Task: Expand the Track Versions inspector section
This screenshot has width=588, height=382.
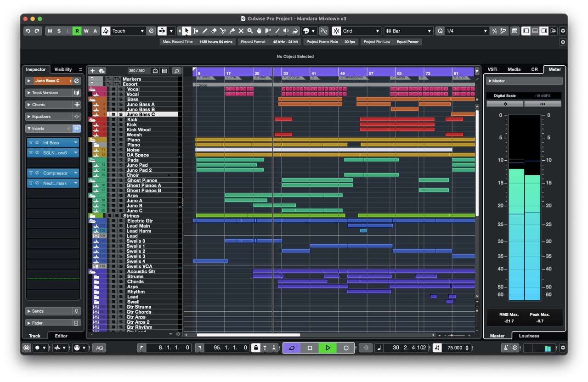Action: 53,93
